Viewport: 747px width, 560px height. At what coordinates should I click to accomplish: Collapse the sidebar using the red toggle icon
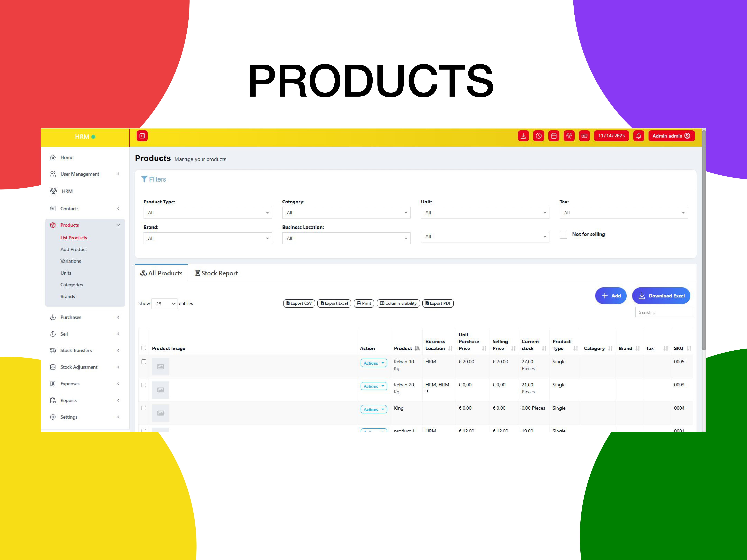(x=142, y=136)
